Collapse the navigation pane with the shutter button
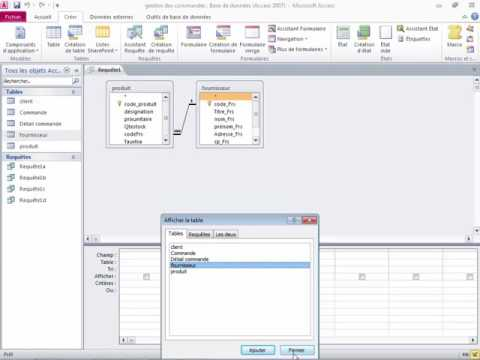The width and height of the screenshot is (480, 360). pyautogui.click(x=76, y=70)
